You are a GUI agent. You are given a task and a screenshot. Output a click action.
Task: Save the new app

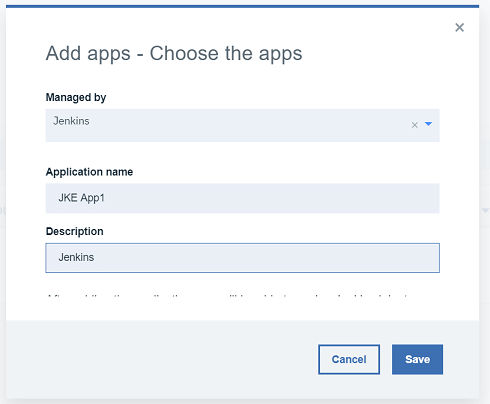click(417, 359)
